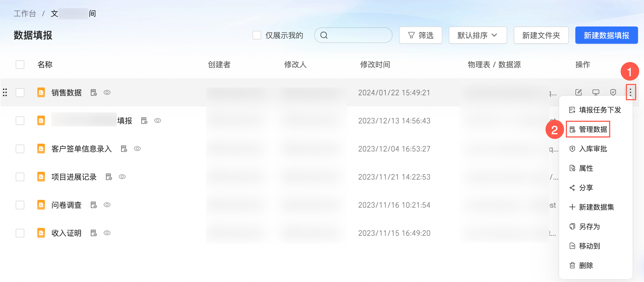This screenshot has width=644, height=282.
Task: Click the orange form icon of 收入证明
Action: pos(41,233)
